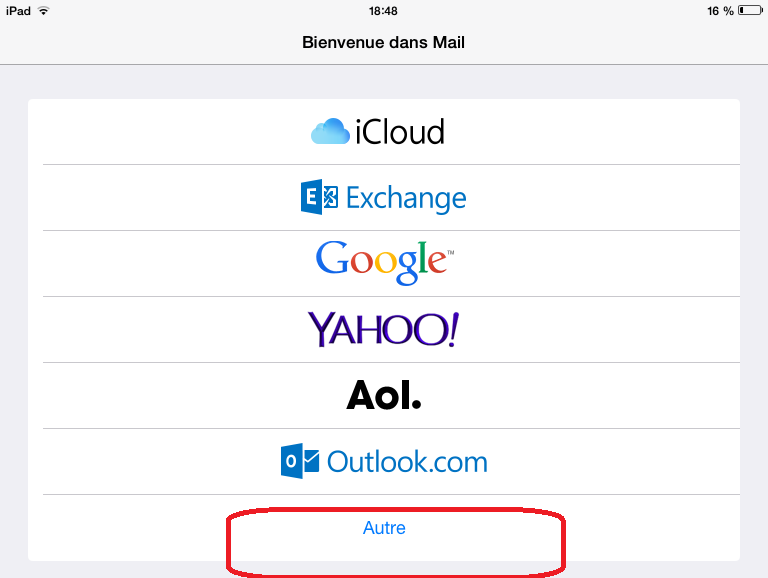Tap the 18:48 clock in status bar

pyautogui.click(x=383, y=11)
